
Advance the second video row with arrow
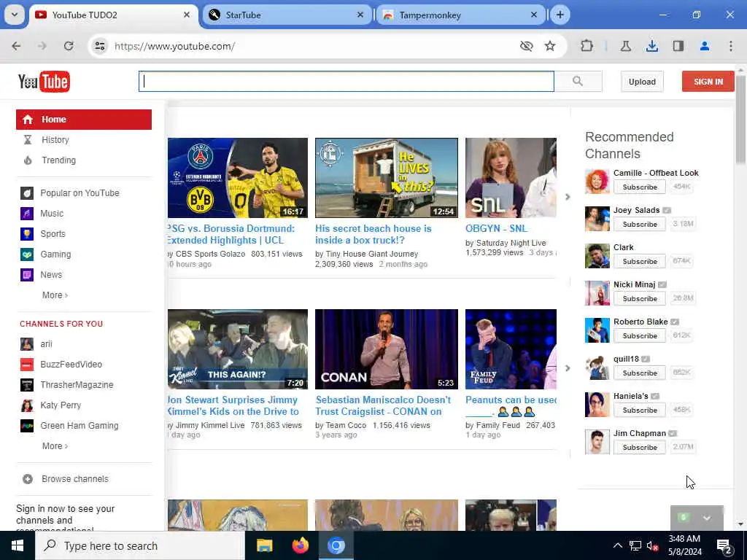pyautogui.click(x=568, y=368)
